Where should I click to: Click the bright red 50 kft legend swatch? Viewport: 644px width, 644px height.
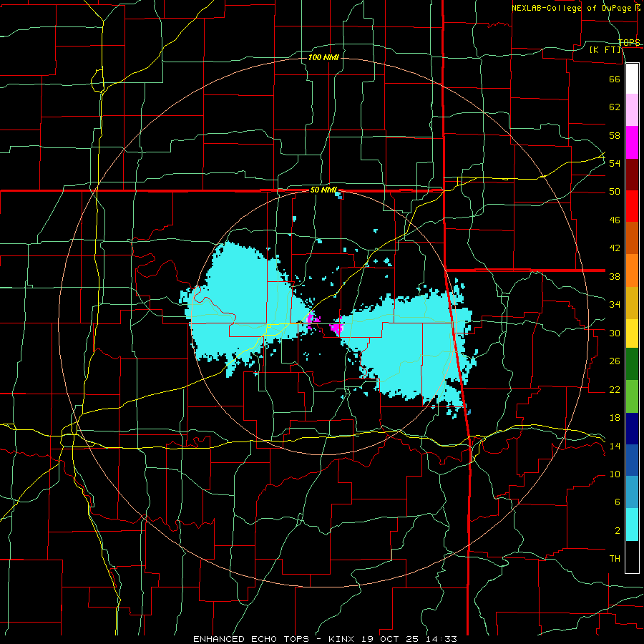coord(632,206)
